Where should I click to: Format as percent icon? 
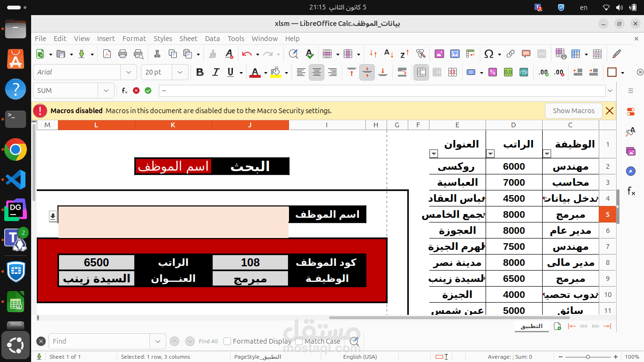coord(492,72)
